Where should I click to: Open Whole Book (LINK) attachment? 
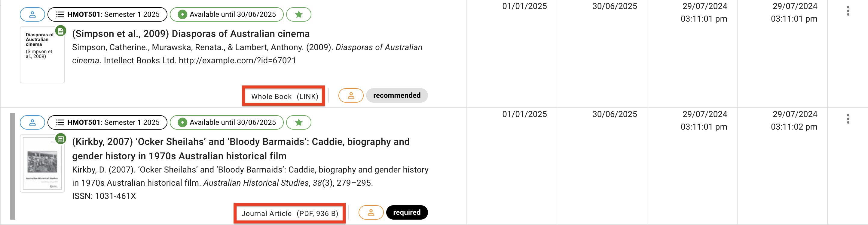click(283, 96)
